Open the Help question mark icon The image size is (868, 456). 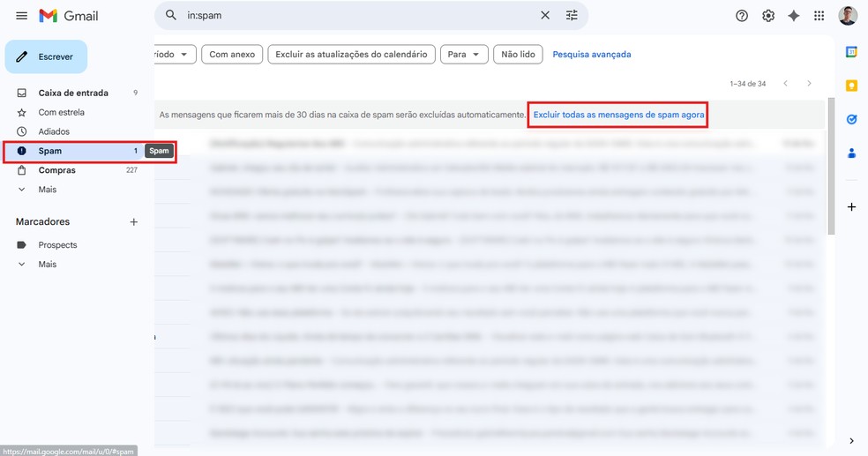pos(742,16)
